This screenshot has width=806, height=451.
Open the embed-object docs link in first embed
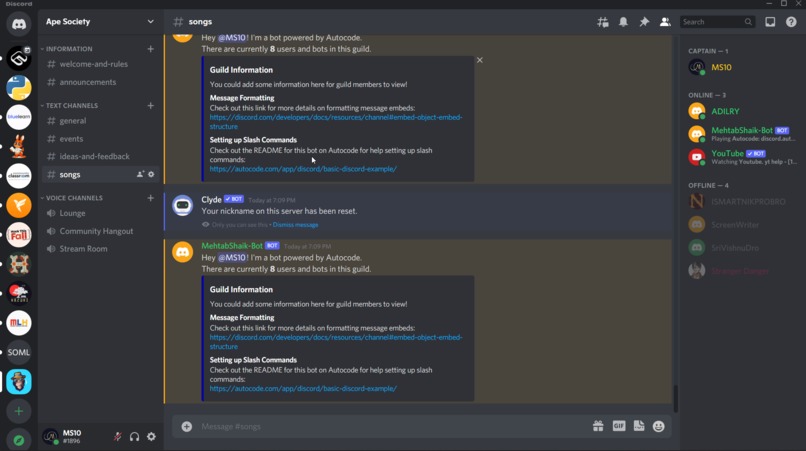pos(336,122)
